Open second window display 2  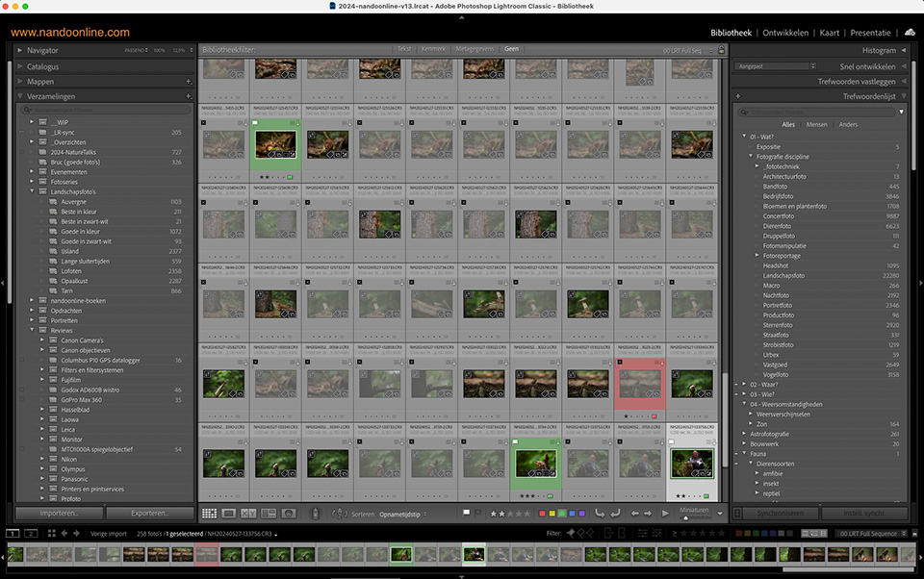(31, 533)
